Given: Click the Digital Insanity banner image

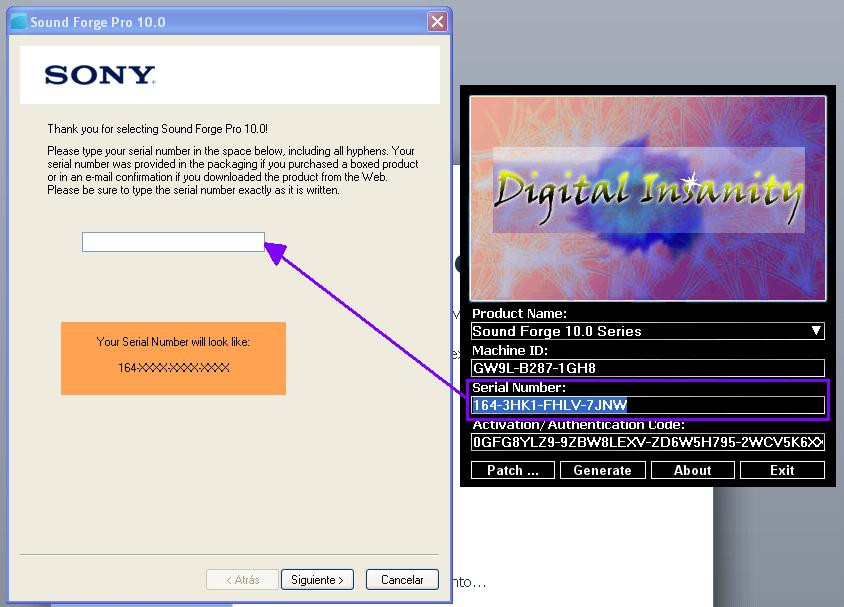Looking at the screenshot, I should click(648, 198).
